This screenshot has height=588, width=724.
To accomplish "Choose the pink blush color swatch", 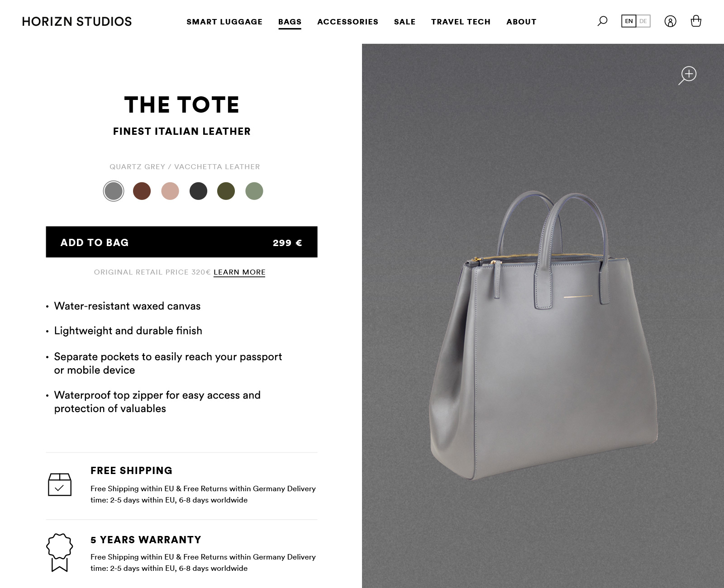I will point(170,191).
